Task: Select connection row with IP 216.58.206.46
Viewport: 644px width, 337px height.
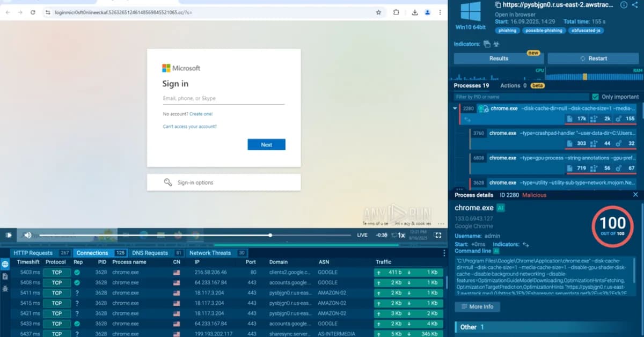Action: [228, 272]
